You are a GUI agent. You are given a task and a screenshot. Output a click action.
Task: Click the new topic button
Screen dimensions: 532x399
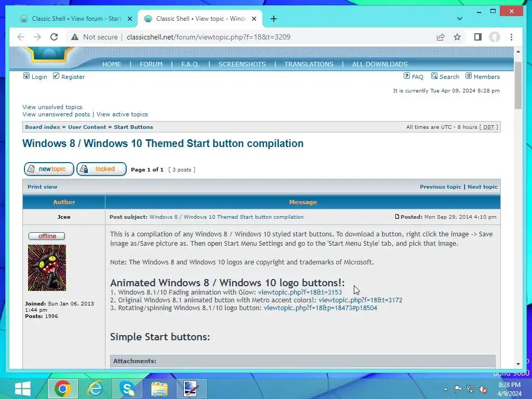click(49, 169)
